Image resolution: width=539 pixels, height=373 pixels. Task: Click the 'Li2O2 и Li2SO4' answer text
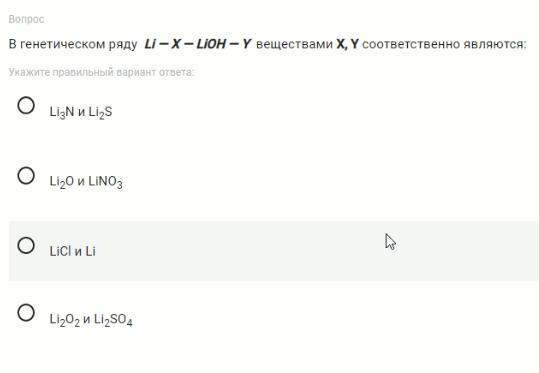pos(91,320)
